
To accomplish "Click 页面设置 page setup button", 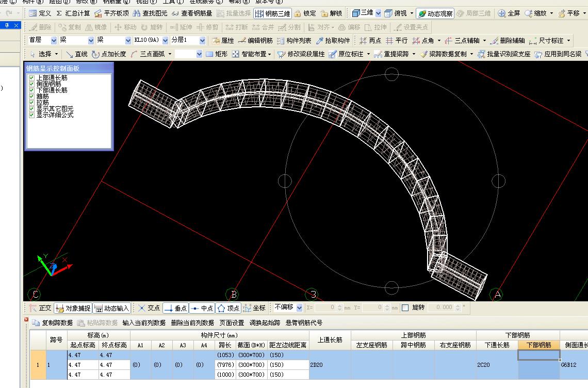I will pos(232,322).
